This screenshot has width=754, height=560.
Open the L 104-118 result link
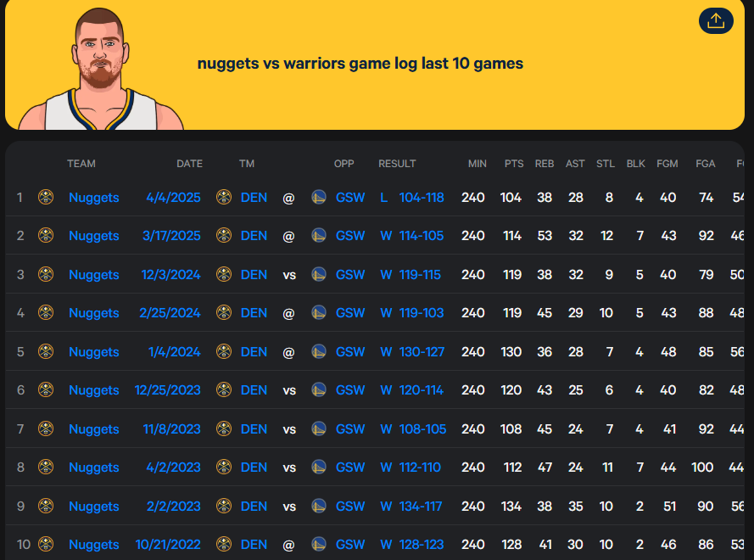[412, 197]
